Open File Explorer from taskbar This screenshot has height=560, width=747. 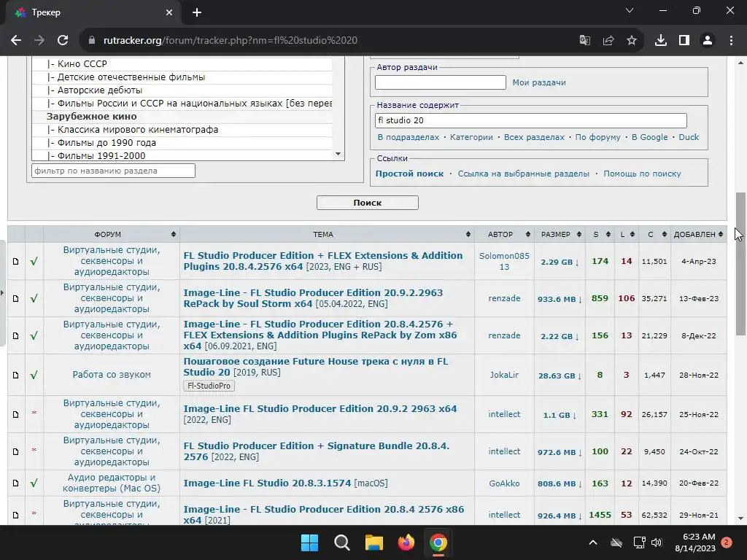[x=374, y=542]
